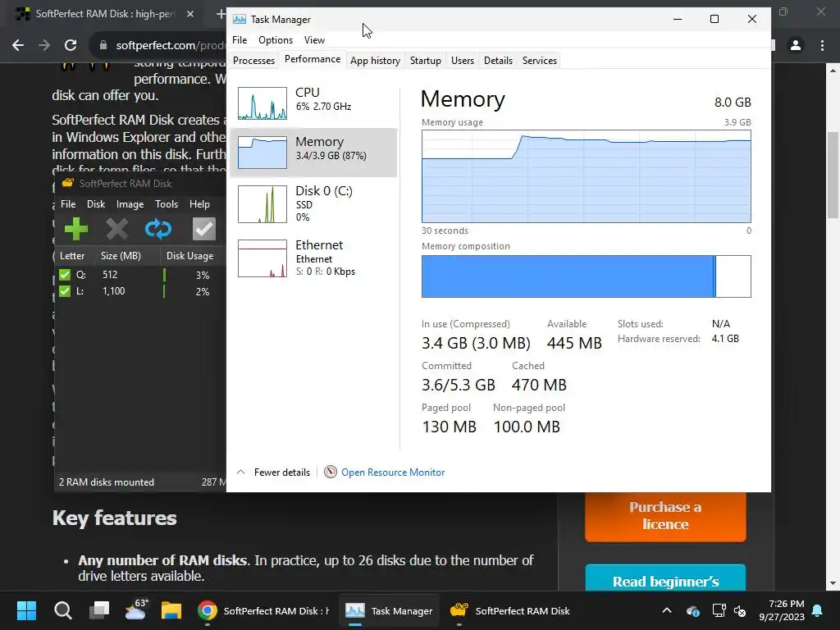Close the SoftPerfect RAM Disk browser tab
840x630 pixels.
(190, 14)
